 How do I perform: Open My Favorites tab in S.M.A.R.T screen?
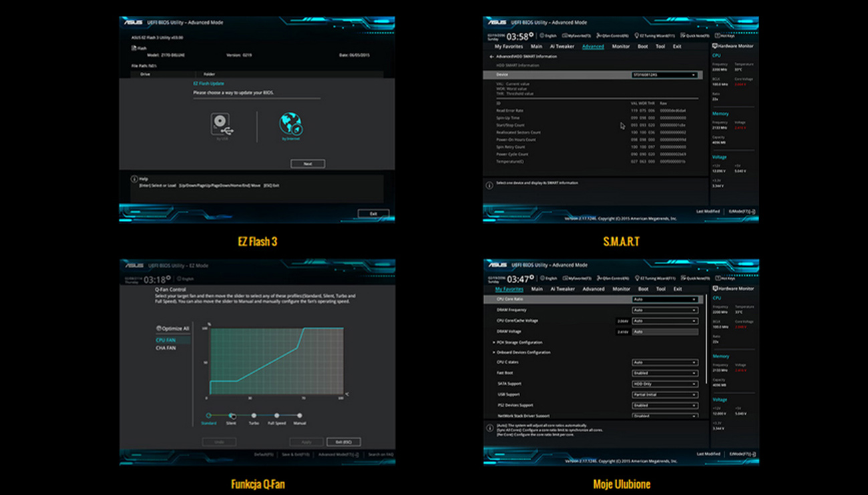[x=509, y=47]
